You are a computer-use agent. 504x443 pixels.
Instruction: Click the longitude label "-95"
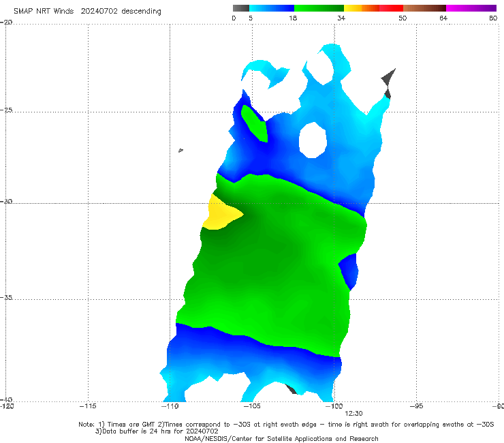click(x=416, y=406)
